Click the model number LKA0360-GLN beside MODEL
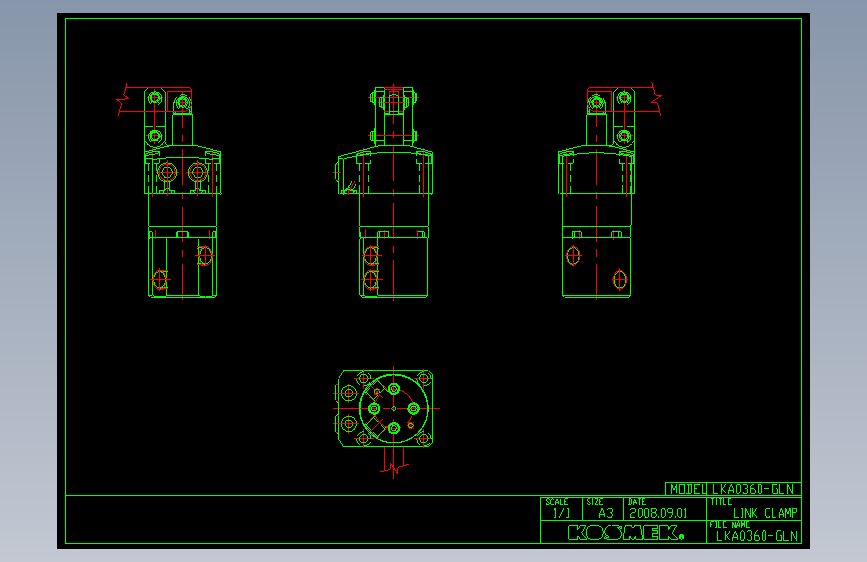Screen dimensions: 867x562 pos(753,489)
